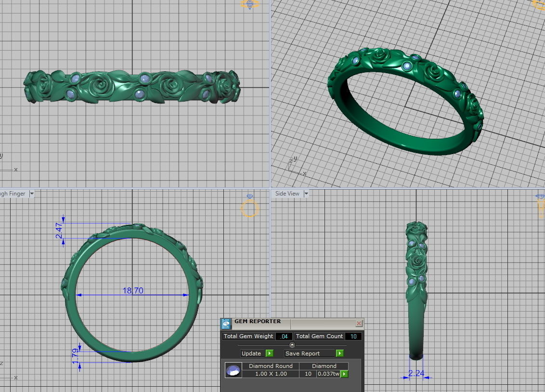Click the Side View viewport label
This screenshot has height=392, width=545.
tap(287, 194)
